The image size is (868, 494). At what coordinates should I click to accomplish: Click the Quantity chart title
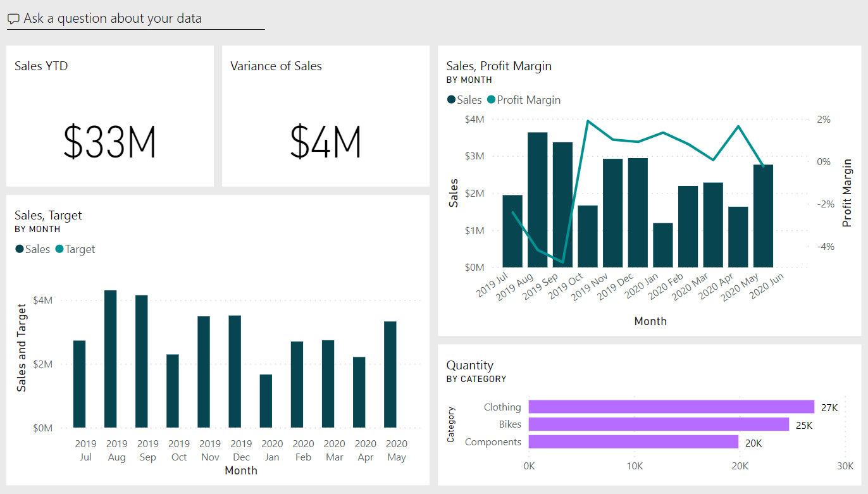coord(469,365)
